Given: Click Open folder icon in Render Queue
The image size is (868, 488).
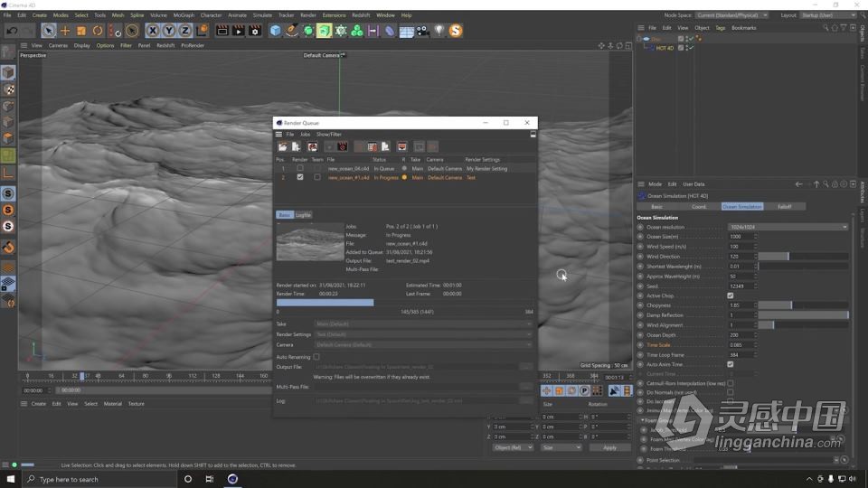Looking at the screenshot, I should click(x=283, y=146).
